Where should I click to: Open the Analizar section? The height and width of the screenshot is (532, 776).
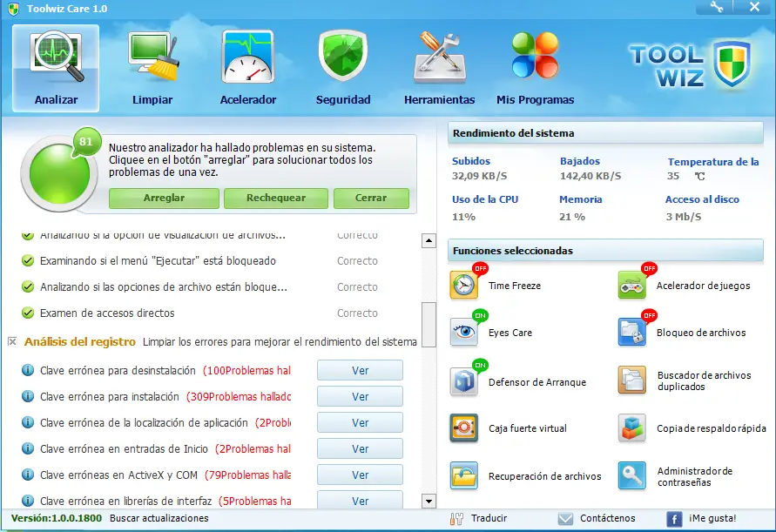point(56,68)
